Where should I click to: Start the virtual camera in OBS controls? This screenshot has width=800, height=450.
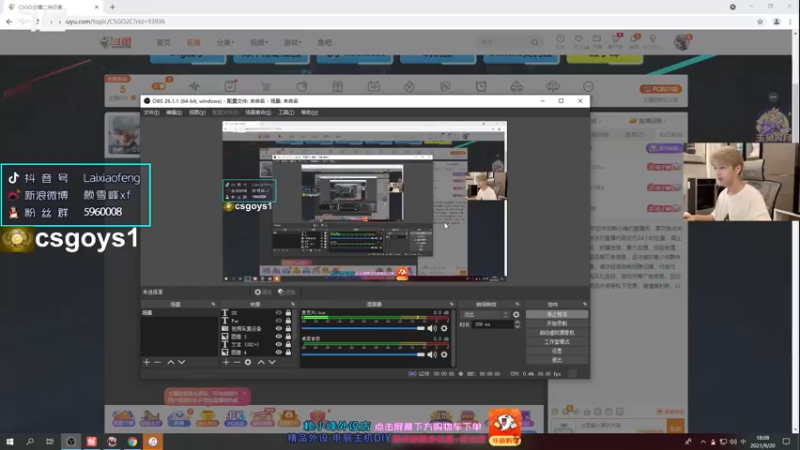(557, 333)
